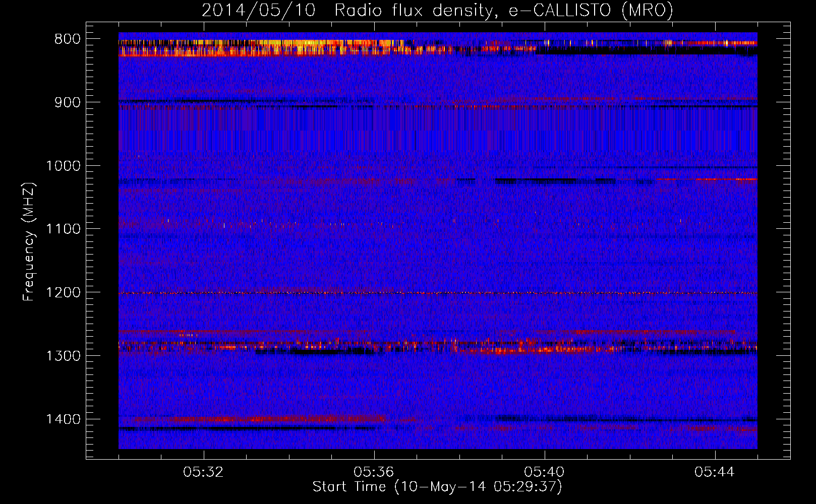This screenshot has height=504, width=816.
Task: Click the 'Start Time (10-May-14 05:29:37)' label
Action: [437, 487]
